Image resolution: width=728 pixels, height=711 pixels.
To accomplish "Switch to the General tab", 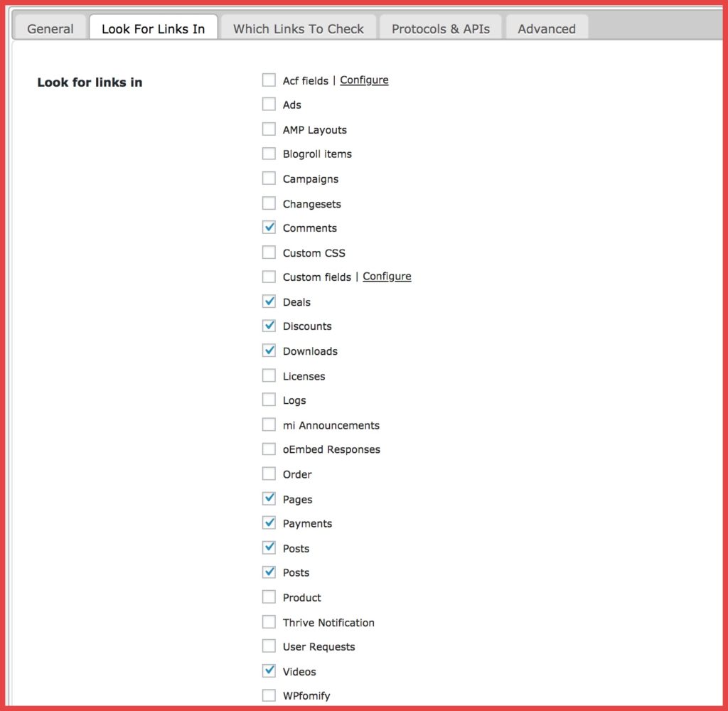I will pyautogui.click(x=50, y=29).
